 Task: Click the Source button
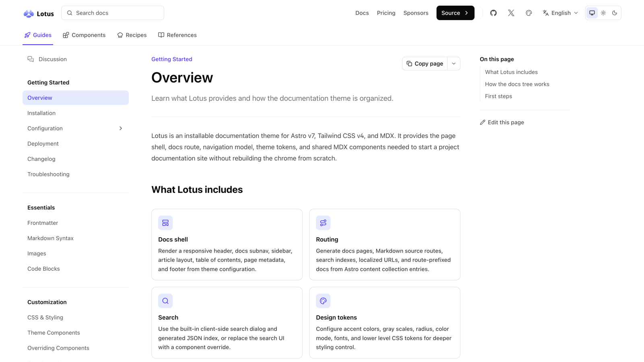tap(455, 13)
